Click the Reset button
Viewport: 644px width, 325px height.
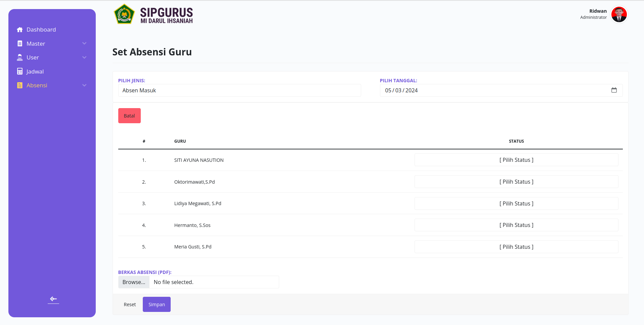click(x=130, y=304)
